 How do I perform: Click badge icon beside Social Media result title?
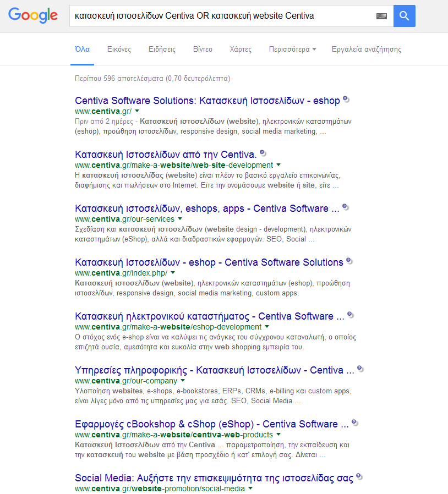[x=359, y=476]
